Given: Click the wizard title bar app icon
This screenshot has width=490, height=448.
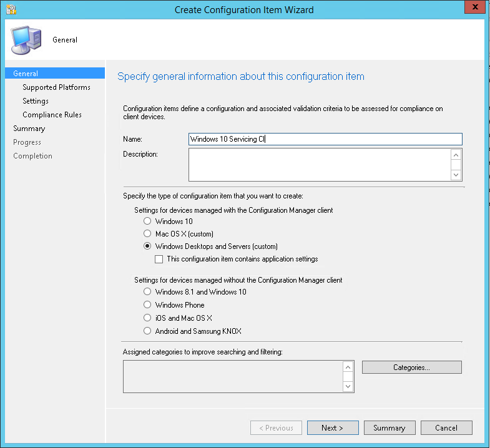Looking at the screenshot, I should 11,9.
